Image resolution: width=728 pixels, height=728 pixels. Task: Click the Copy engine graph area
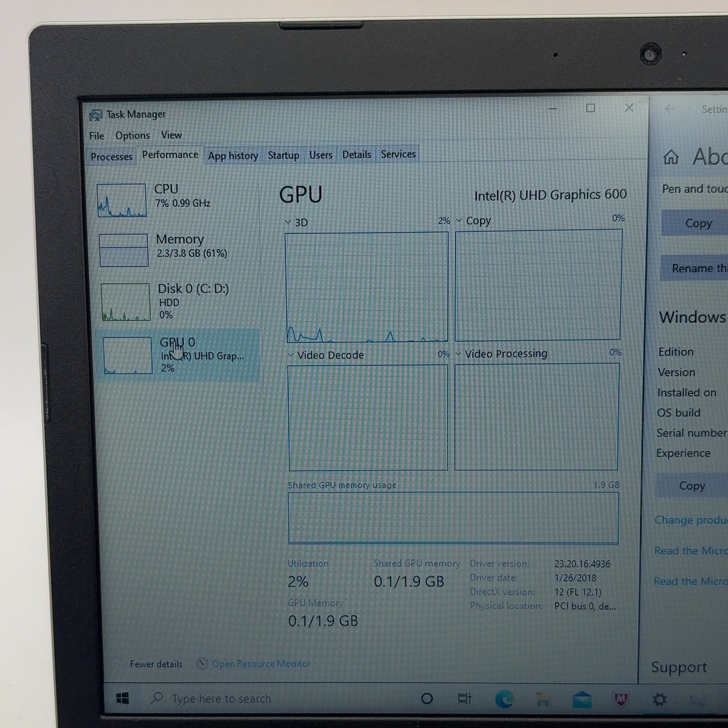point(539,285)
